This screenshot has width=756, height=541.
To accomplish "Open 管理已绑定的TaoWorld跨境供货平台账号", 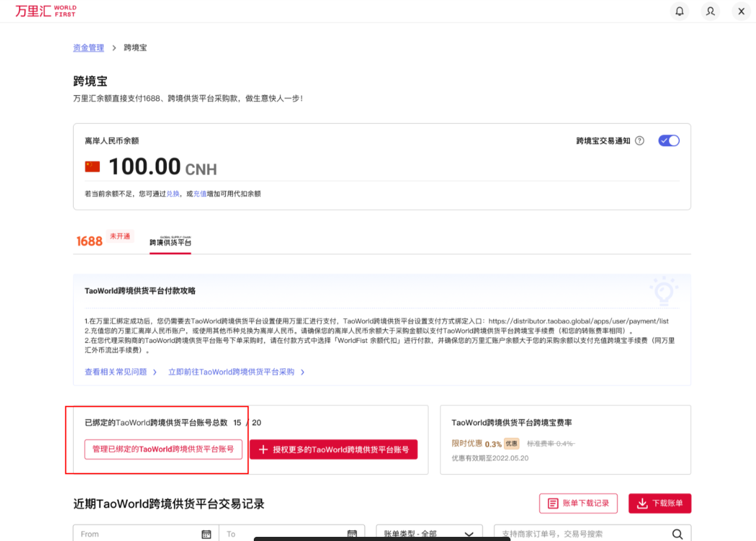I will pos(163,450).
